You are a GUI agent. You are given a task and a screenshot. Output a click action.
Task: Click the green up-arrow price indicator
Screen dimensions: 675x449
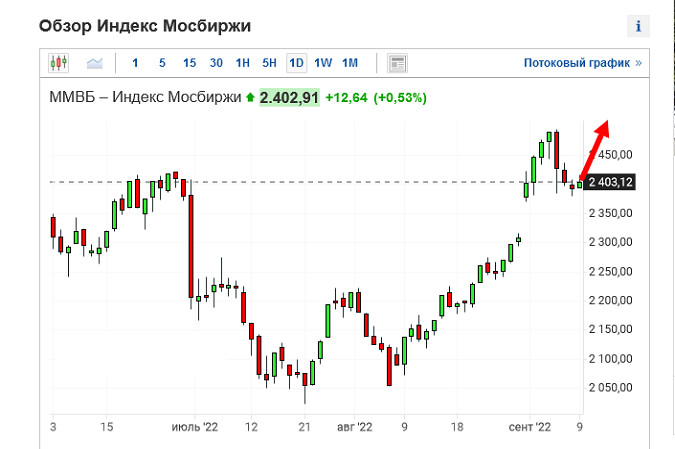[x=250, y=98]
